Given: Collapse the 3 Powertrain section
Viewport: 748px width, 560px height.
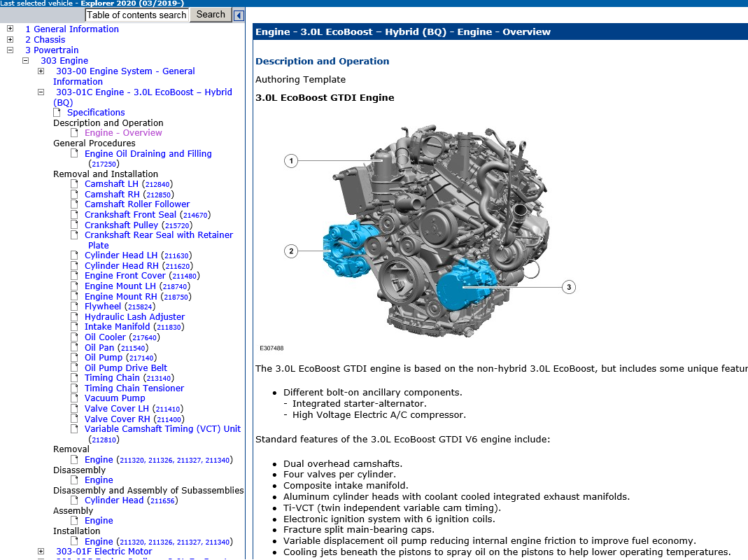Looking at the screenshot, I should click(10, 50).
